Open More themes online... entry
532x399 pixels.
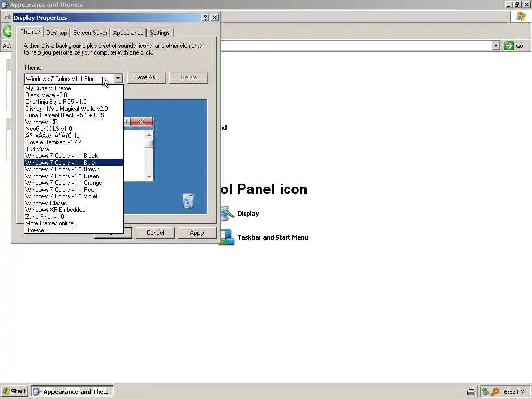pyautogui.click(x=74, y=223)
